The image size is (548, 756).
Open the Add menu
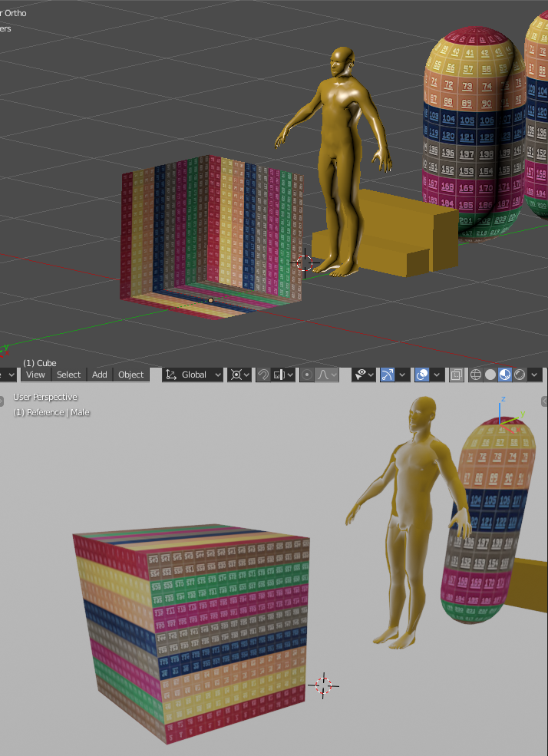pyautogui.click(x=99, y=375)
